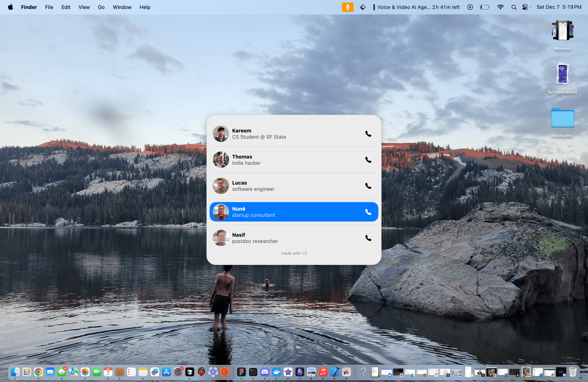Open the date and time notification panel
This screenshot has width=588, height=382.
click(559, 7)
